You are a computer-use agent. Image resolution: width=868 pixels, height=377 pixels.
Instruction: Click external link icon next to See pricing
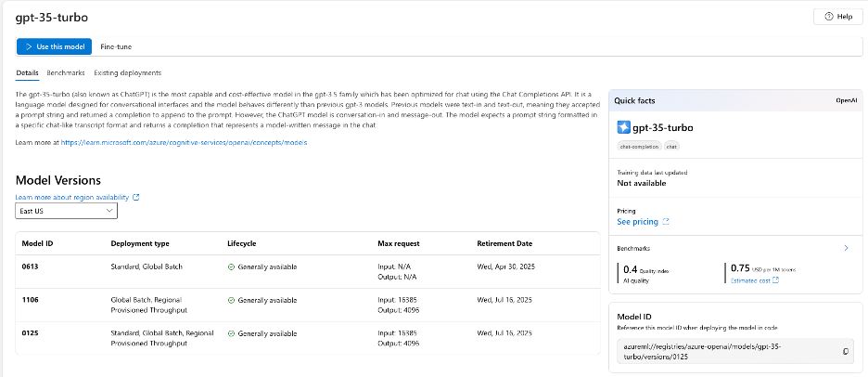(666, 221)
